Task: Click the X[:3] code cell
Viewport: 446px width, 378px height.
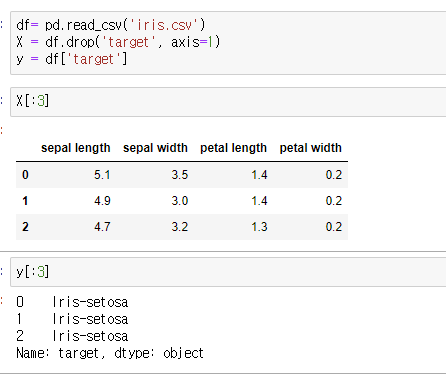Action: (228, 102)
